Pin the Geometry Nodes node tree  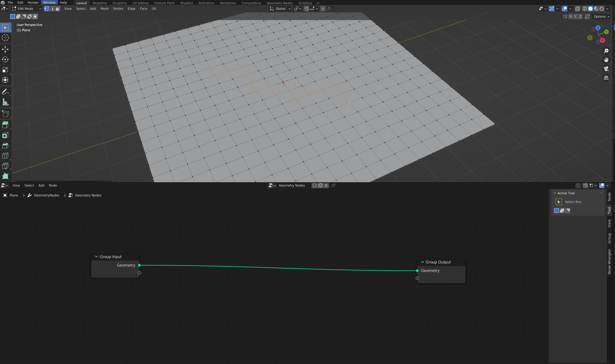333,185
